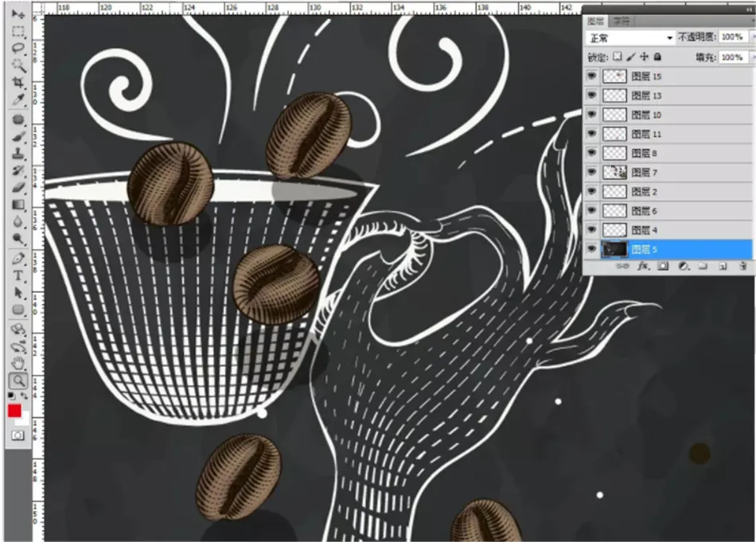The image size is (756, 542).
Task: Hide 图层 2 in layers panel
Action: coord(591,192)
